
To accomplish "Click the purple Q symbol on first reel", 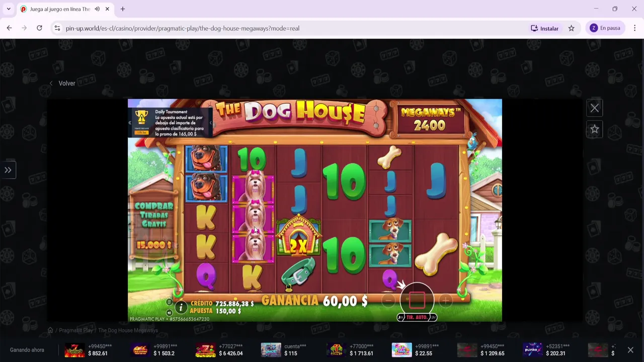I will (206, 277).
